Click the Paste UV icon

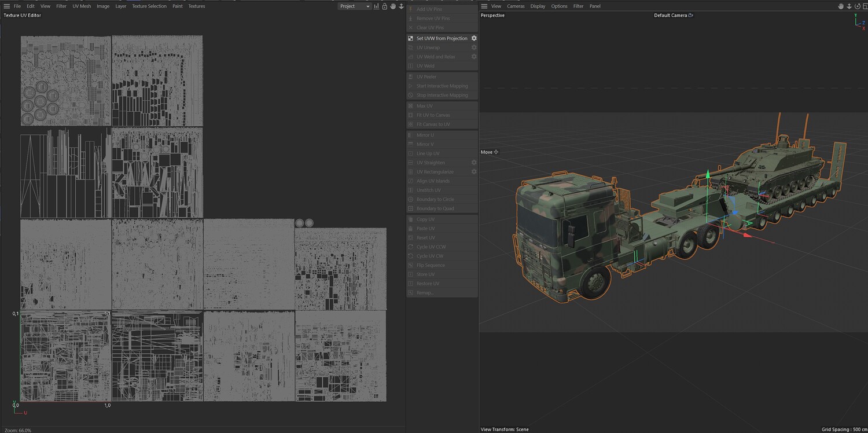[x=411, y=229]
